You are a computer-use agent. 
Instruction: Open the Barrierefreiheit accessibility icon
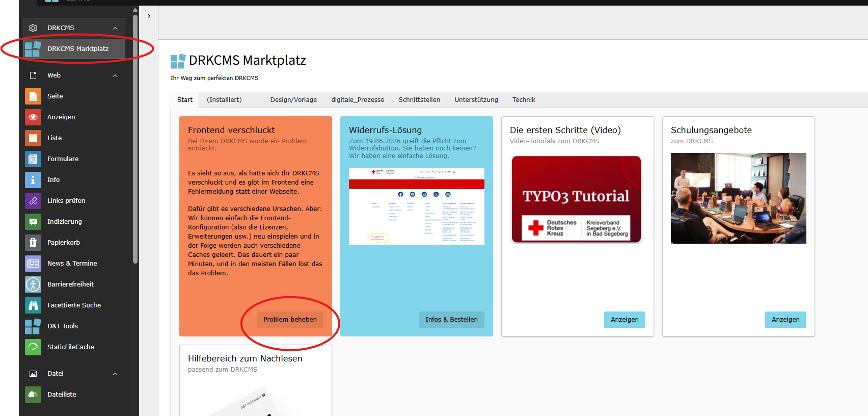click(33, 284)
